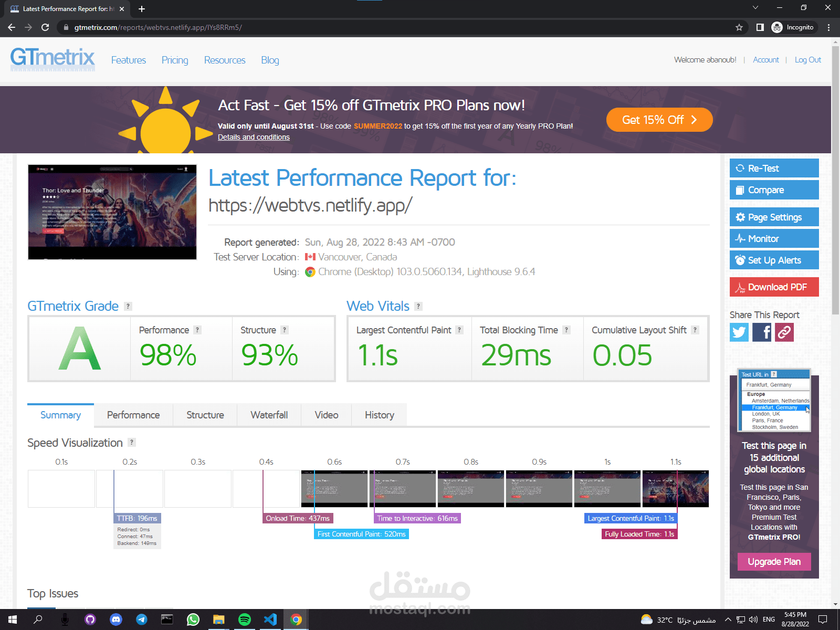Click the Re-Test button

774,168
